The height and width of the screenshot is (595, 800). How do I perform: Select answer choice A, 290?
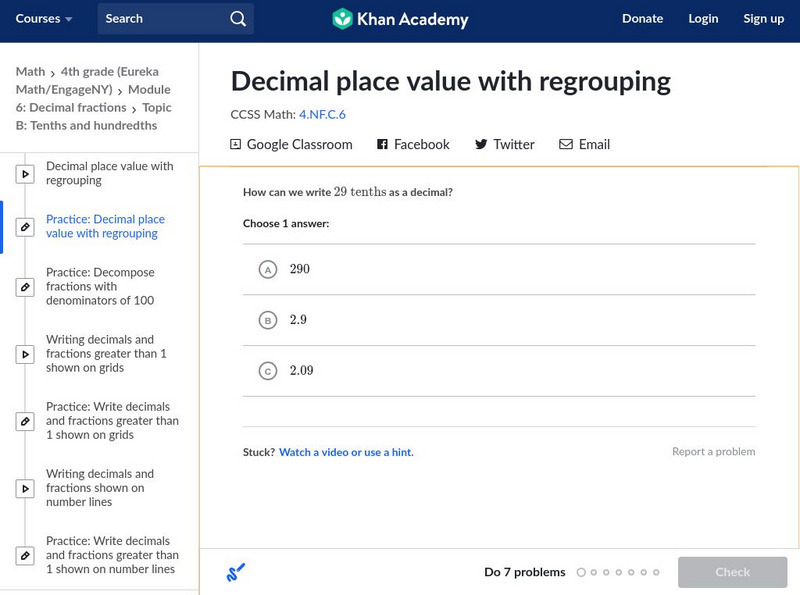pyautogui.click(x=267, y=269)
